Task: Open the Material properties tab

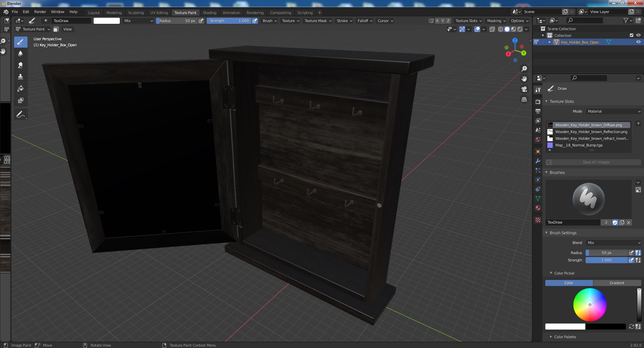Action: pos(538,208)
